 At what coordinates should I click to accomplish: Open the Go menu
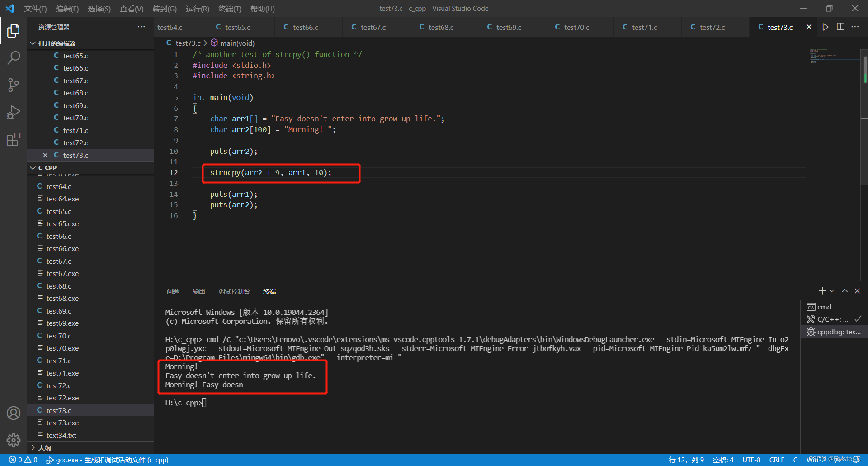165,9
